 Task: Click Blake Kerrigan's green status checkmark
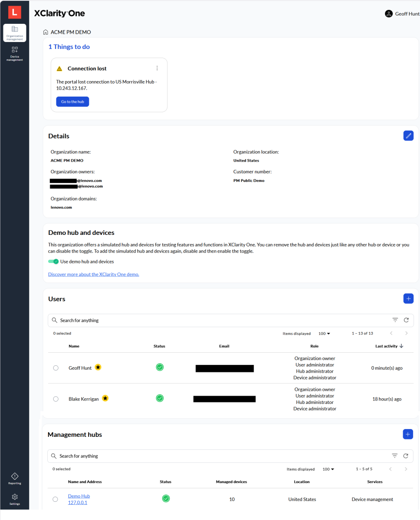pyautogui.click(x=160, y=398)
